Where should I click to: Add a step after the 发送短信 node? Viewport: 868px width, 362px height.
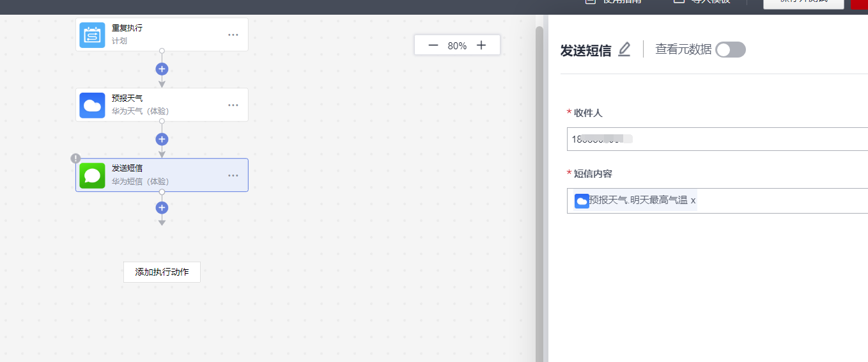pos(162,207)
